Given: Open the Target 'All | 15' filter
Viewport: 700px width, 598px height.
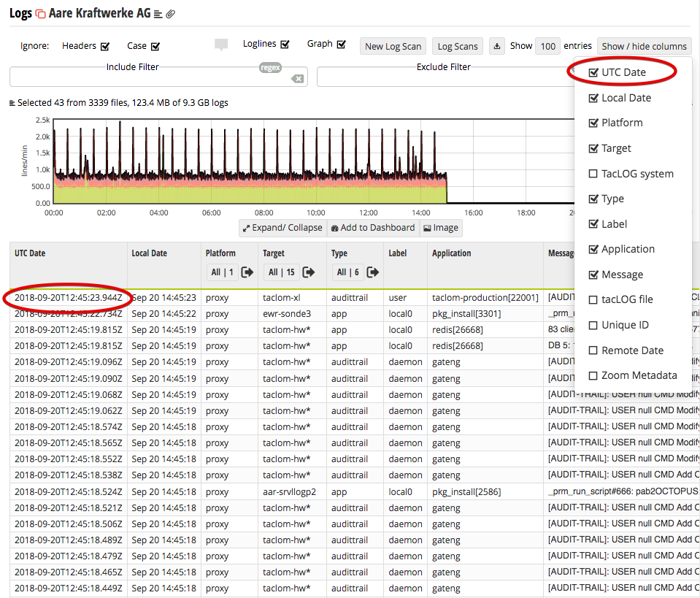Looking at the screenshot, I should pyautogui.click(x=281, y=272).
